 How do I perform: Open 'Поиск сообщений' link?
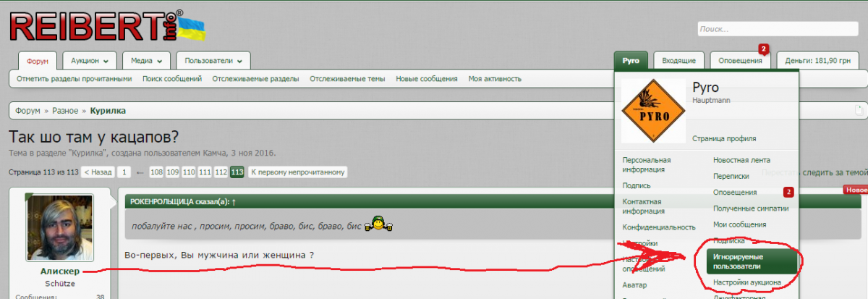click(x=172, y=79)
